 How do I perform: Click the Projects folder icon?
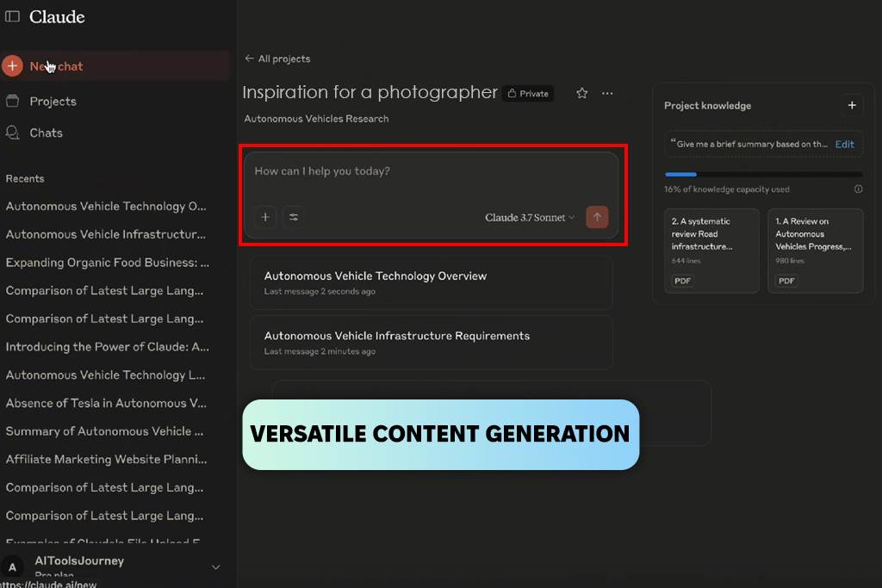[12, 102]
